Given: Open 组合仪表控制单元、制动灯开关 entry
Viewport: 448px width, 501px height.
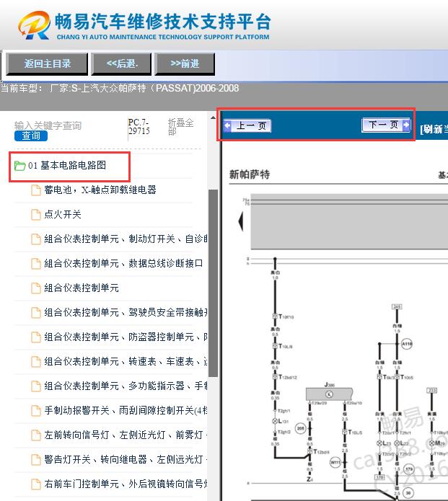Looking at the screenshot, I should 126,239.
